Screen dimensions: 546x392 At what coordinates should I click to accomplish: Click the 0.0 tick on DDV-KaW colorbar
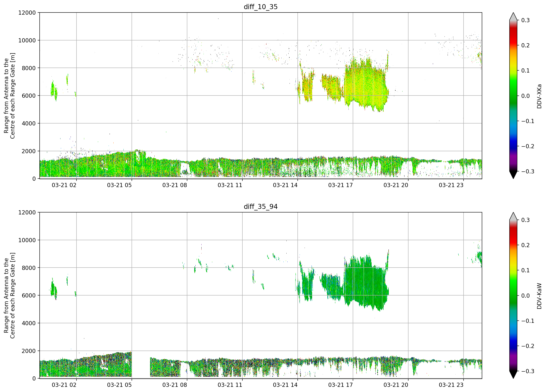click(x=525, y=295)
